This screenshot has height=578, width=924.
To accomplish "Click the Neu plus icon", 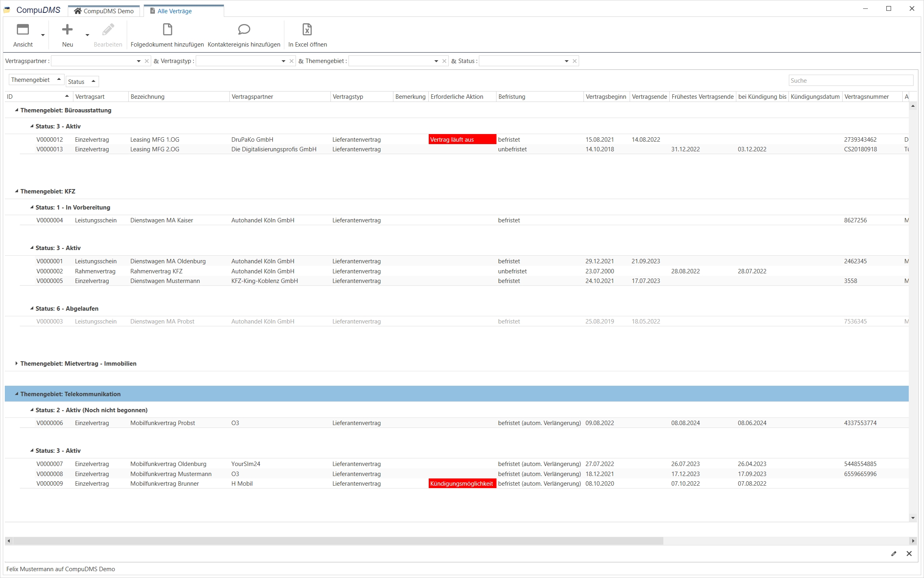I will click(67, 30).
